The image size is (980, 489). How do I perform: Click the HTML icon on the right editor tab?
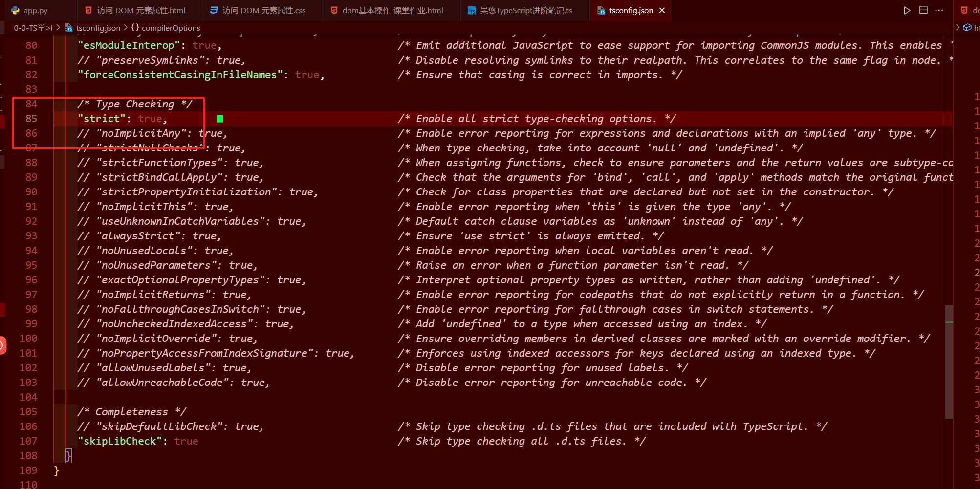tap(964, 10)
